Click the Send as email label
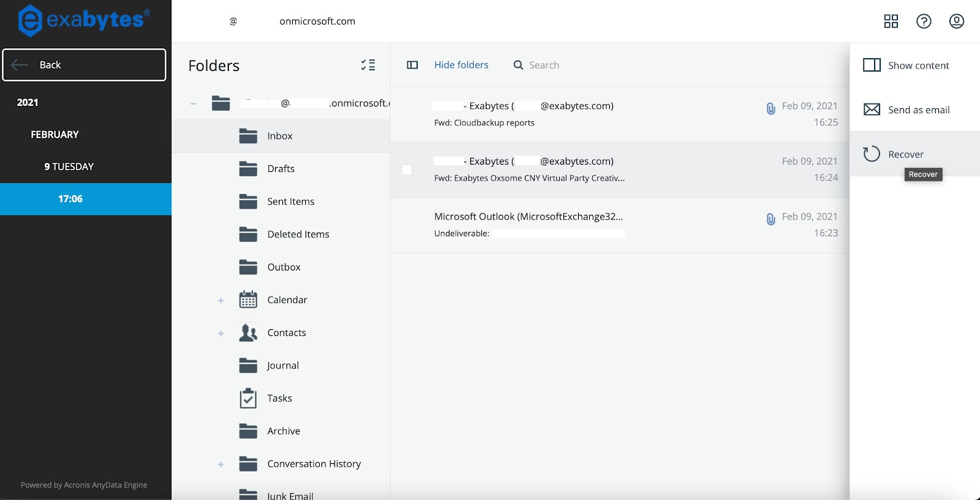The height and width of the screenshot is (500, 980). pyautogui.click(x=919, y=110)
